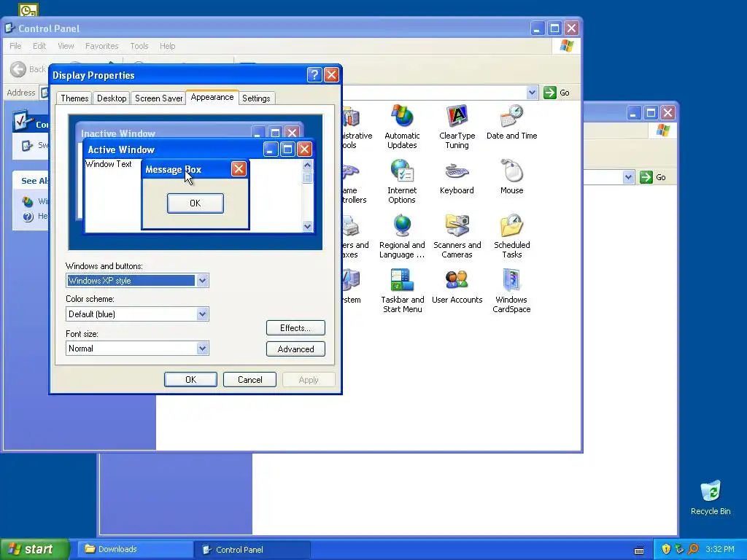Click preview scrollbar up arrow
This screenshot has width=747, height=560.
pyautogui.click(x=307, y=166)
